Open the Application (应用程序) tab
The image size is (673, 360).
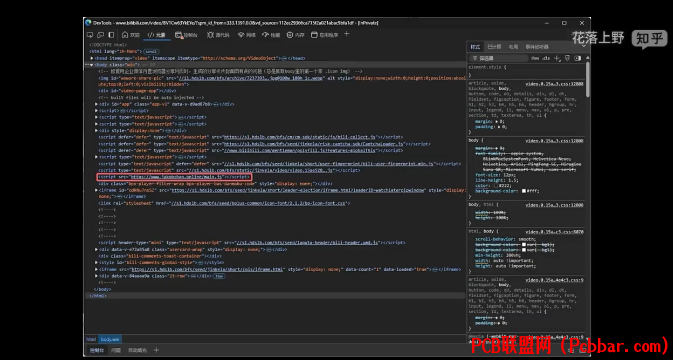coord(324,35)
